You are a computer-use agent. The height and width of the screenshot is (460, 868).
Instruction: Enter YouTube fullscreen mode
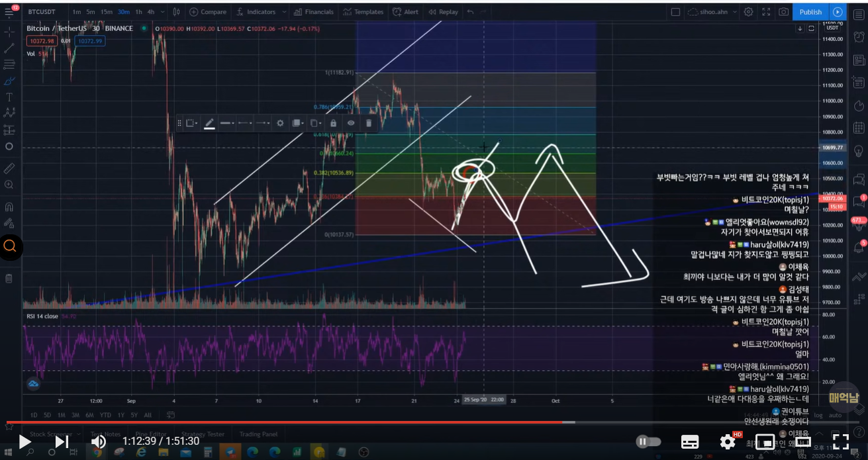pyautogui.click(x=840, y=441)
